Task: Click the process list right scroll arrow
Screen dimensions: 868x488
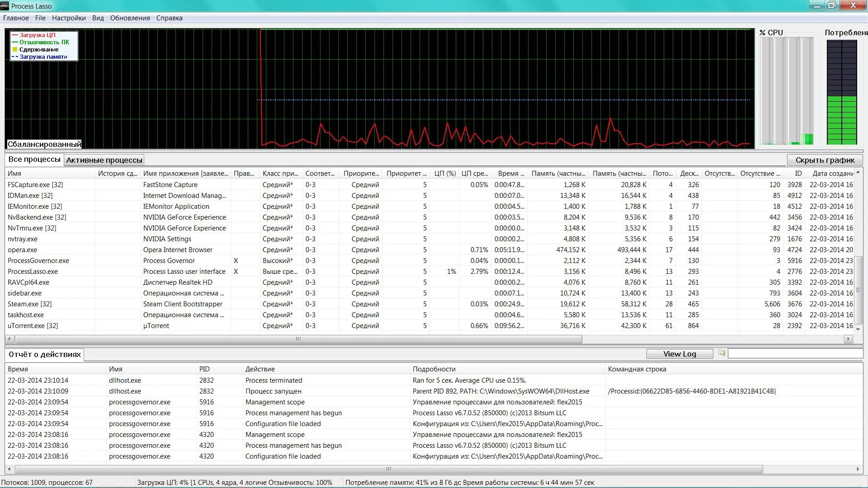Action: tap(848, 339)
